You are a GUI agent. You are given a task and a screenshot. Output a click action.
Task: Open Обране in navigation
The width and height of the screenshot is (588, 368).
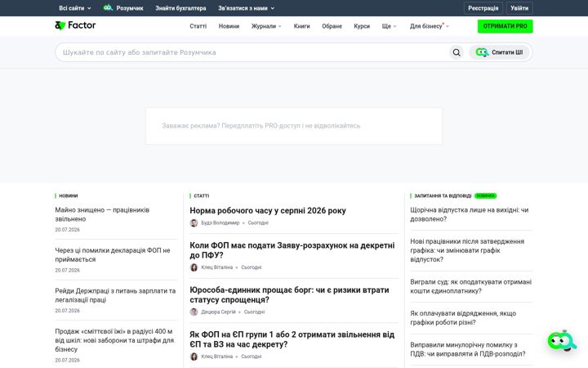332,26
